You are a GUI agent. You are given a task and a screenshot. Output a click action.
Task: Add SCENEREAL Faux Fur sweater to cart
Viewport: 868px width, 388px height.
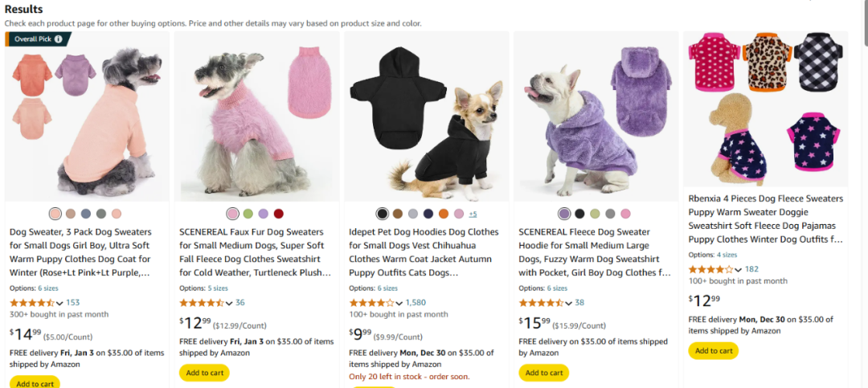point(204,373)
